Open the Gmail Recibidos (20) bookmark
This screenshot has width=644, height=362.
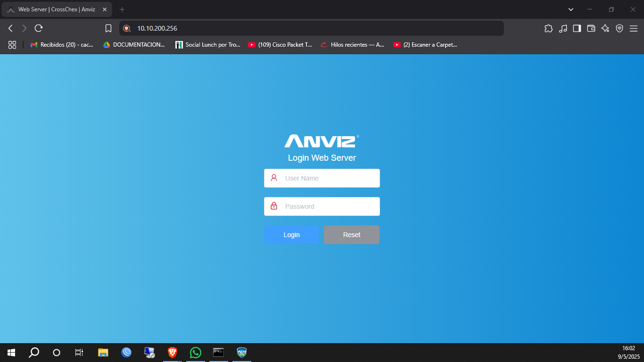(62, 45)
